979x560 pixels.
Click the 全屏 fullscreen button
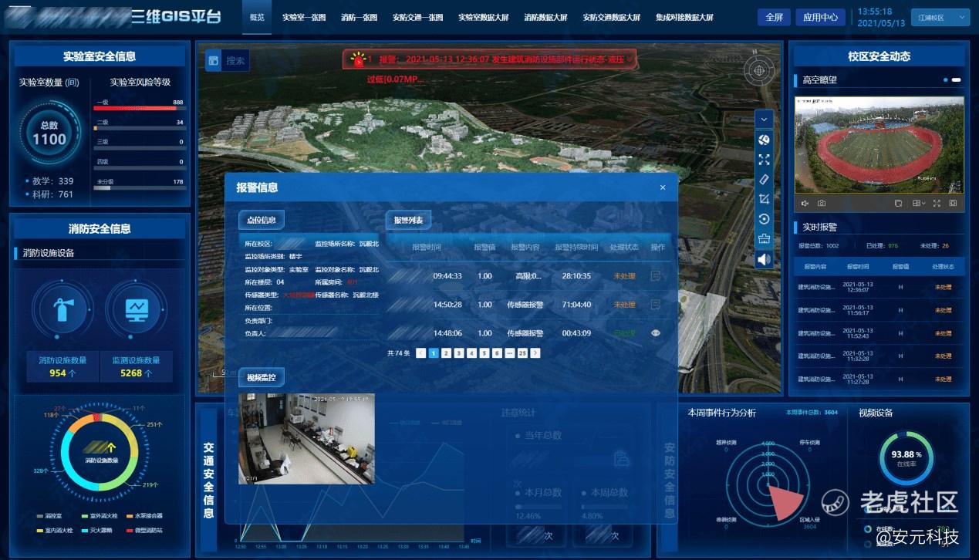coord(775,17)
